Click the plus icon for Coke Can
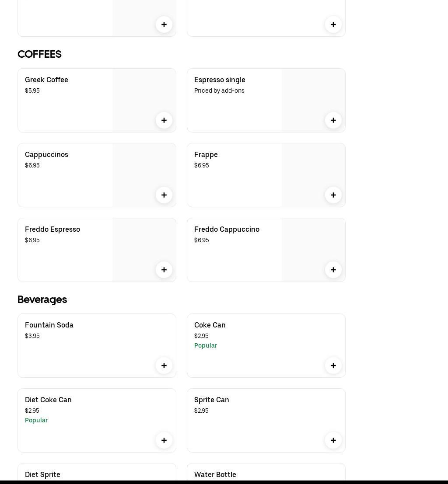Screen dimensions: 448x484 (x=333, y=366)
